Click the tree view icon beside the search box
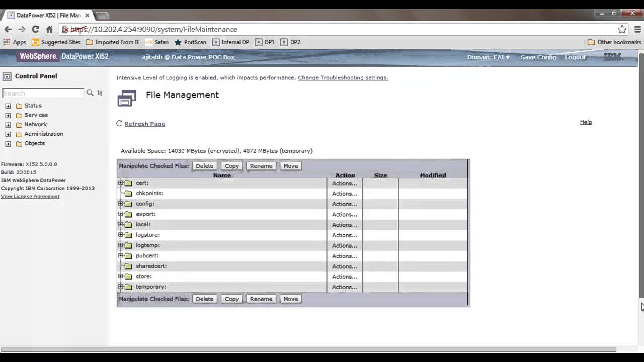 click(x=100, y=93)
